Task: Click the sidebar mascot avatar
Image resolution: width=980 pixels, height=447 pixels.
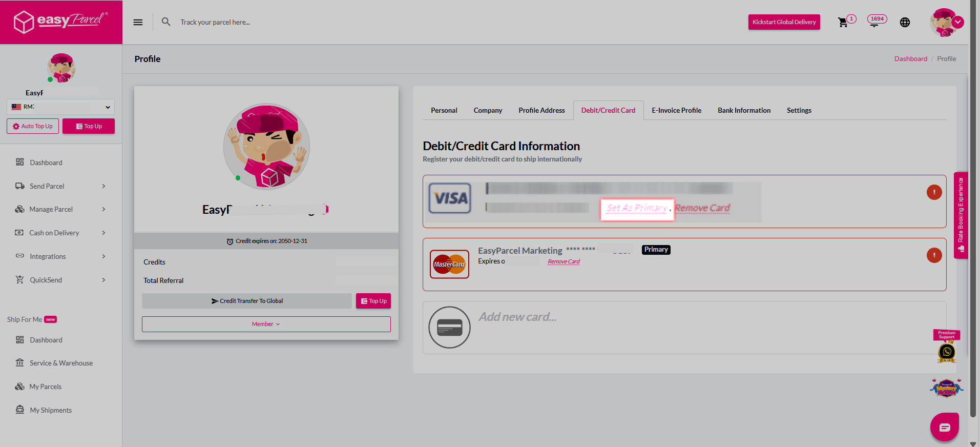Action: coord(61,68)
